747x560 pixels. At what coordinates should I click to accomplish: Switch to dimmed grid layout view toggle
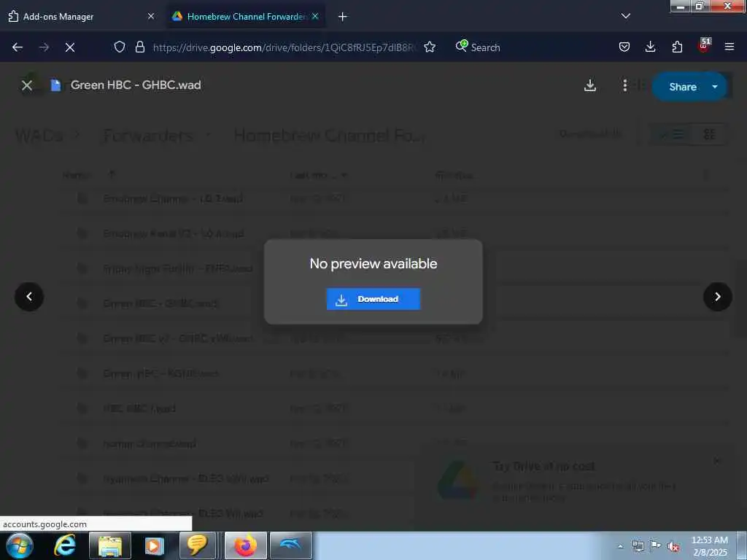click(x=709, y=134)
